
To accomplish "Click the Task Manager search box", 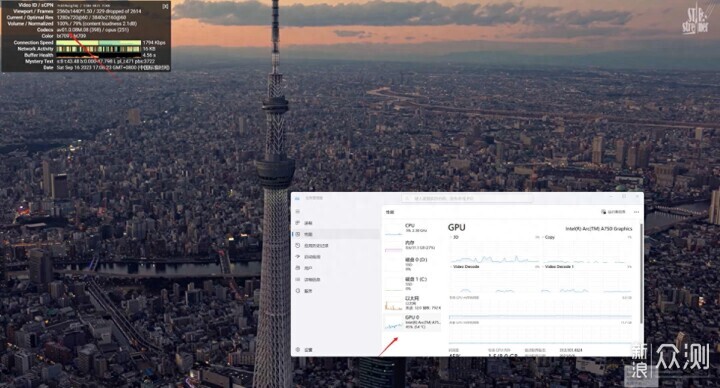I will pos(467,198).
